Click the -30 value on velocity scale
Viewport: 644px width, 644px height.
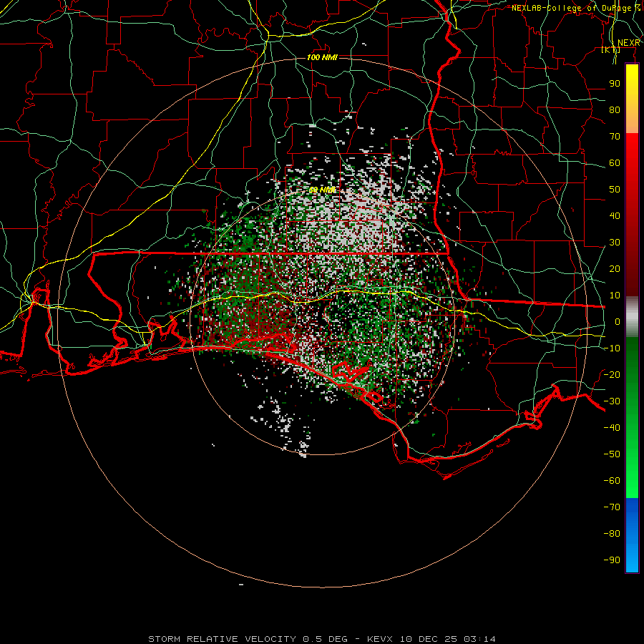tap(612, 401)
